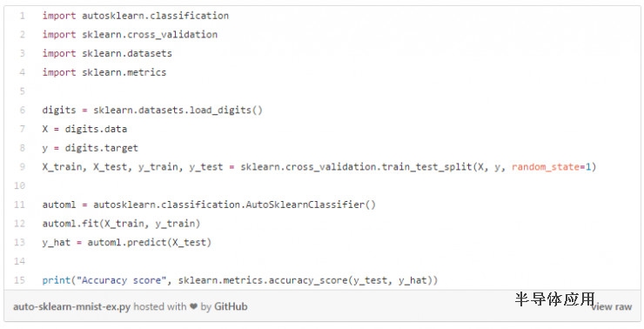Screen dimensions: 644x329
Task: Place cursor on AutoSklearnClassifier() call
Action: tap(311, 205)
